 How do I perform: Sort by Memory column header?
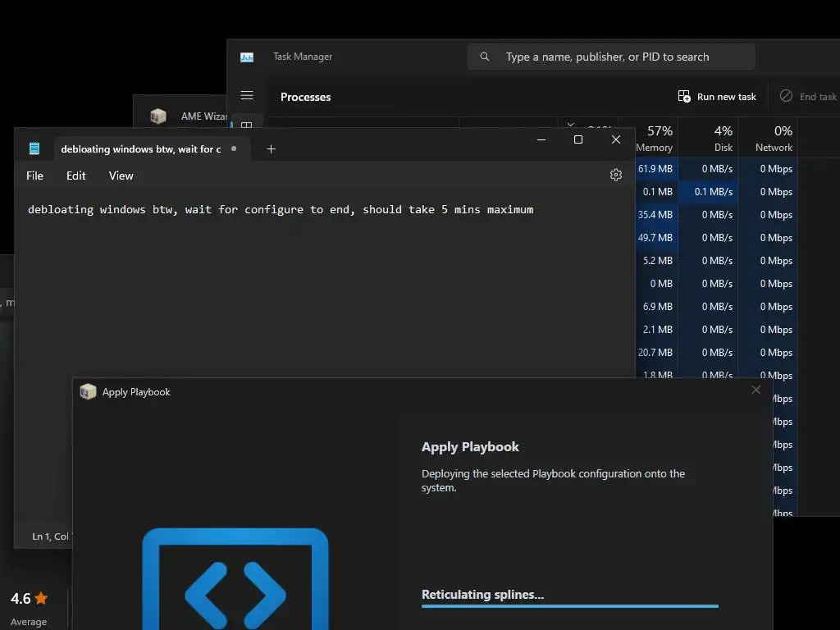(x=655, y=138)
